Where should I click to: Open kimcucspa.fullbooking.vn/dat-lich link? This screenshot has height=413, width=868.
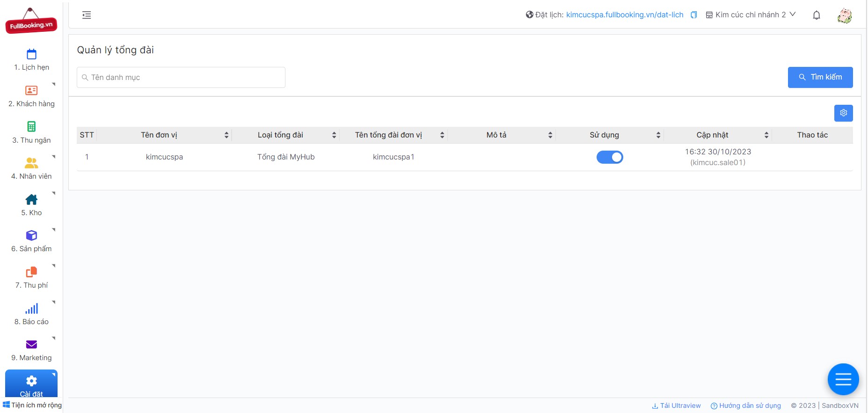click(625, 15)
